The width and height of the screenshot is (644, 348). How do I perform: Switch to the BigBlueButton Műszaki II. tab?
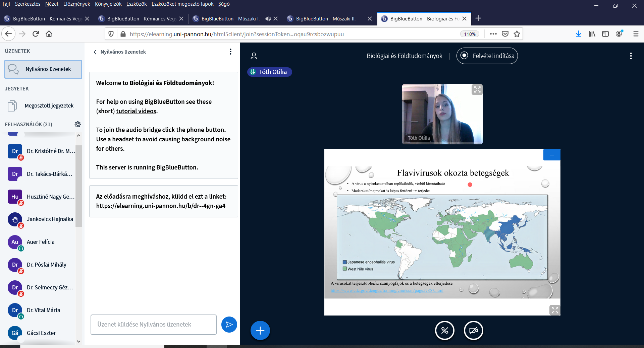(325, 19)
